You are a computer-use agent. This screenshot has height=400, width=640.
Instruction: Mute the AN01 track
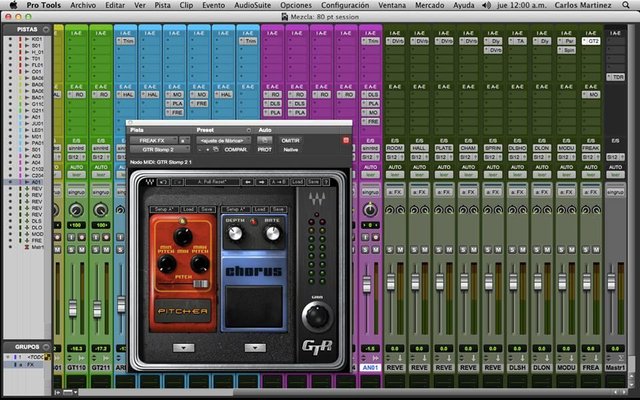click(376, 249)
